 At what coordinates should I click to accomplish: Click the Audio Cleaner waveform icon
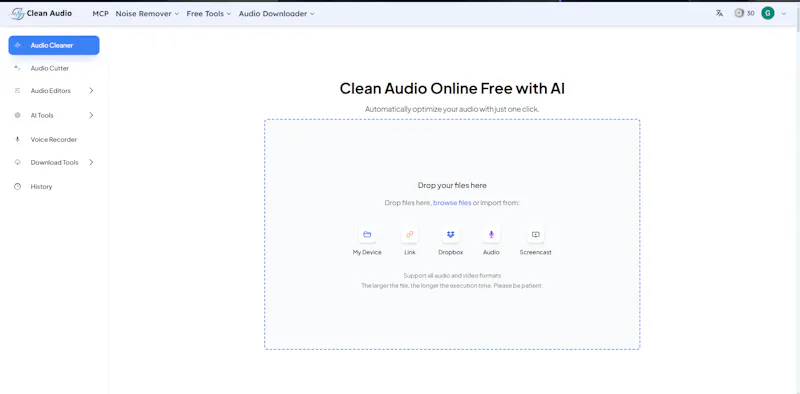click(17, 45)
